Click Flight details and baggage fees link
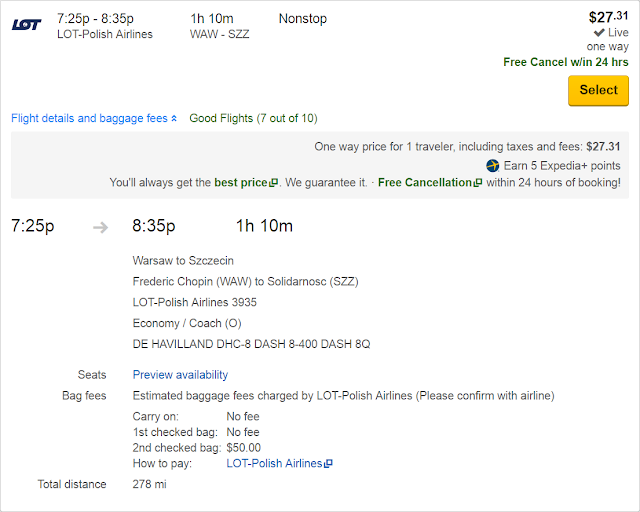Viewport: 640px width, 512px height. click(89, 118)
